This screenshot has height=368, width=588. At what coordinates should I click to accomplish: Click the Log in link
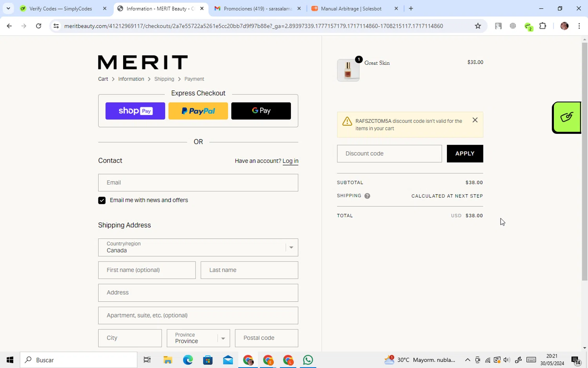point(290,161)
